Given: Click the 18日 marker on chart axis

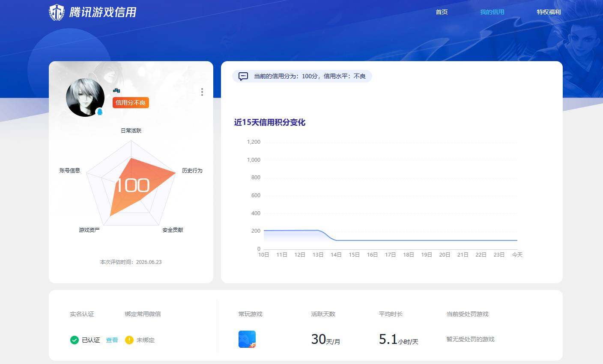Looking at the screenshot, I should [x=409, y=255].
